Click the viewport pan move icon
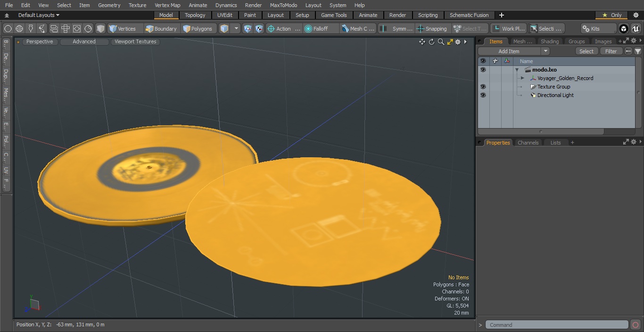Viewport: 644px width, 332px height. tap(422, 42)
